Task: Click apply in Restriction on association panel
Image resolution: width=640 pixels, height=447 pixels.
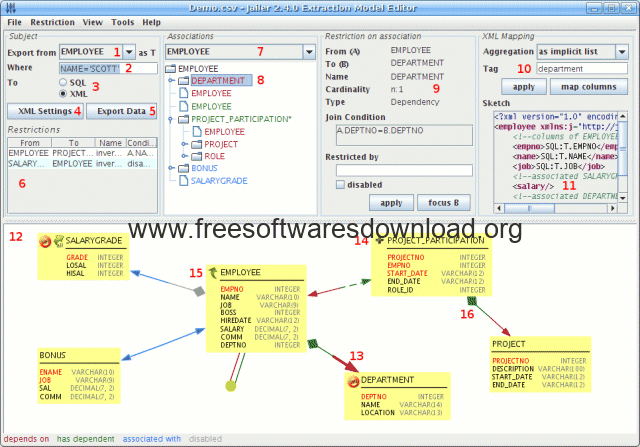Action: tap(391, 202)
